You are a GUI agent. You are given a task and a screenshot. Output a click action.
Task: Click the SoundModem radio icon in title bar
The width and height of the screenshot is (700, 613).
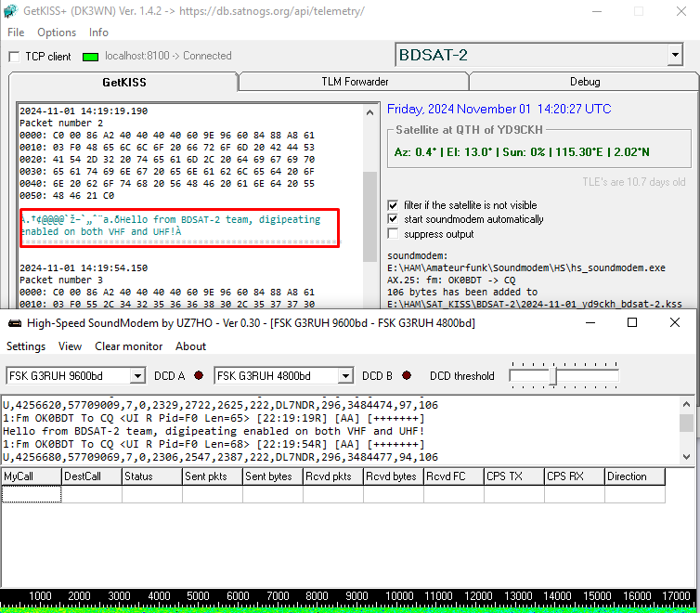[x=15, y=323]
